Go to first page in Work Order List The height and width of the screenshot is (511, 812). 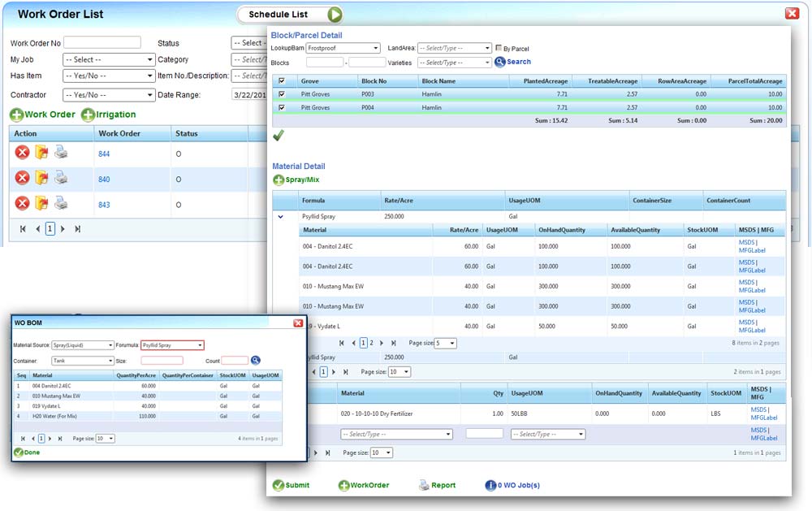[23, 228]
